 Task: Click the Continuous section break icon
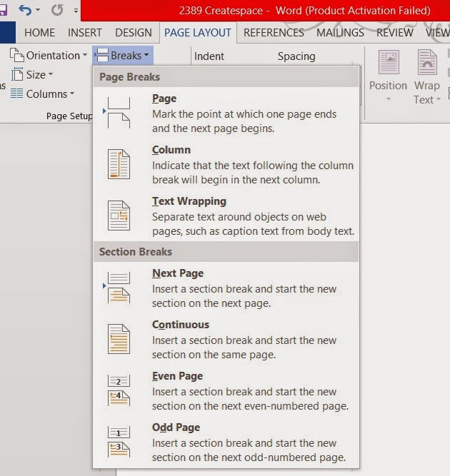pos(119,339)
